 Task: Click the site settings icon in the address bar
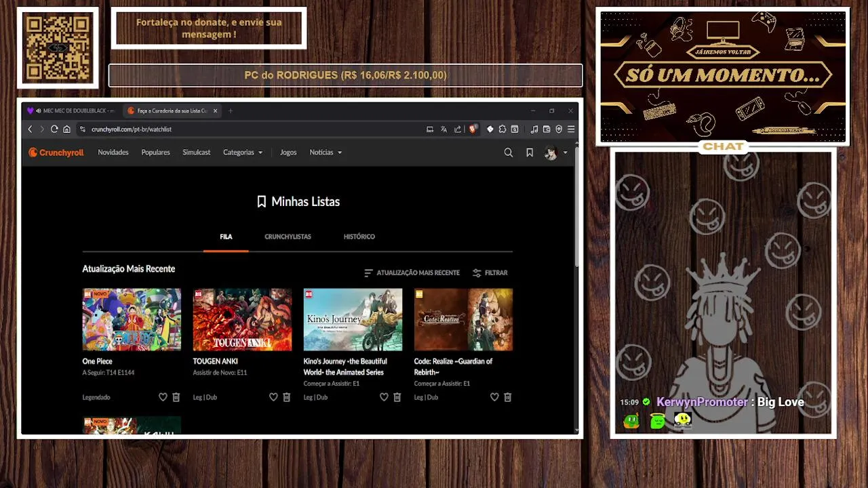click(83, 129)
